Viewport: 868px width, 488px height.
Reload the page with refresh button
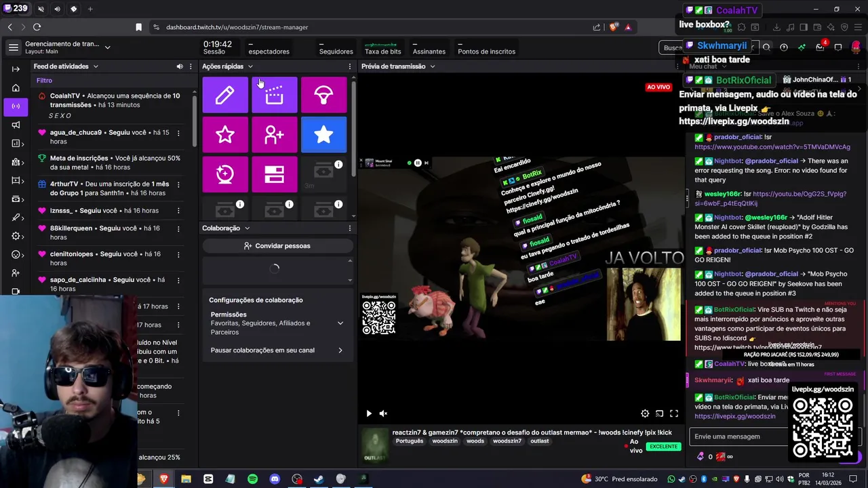[37, 27]
